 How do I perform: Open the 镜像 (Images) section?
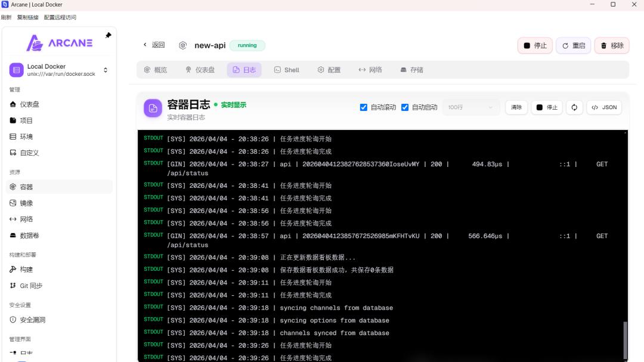[x=13, y=203]
